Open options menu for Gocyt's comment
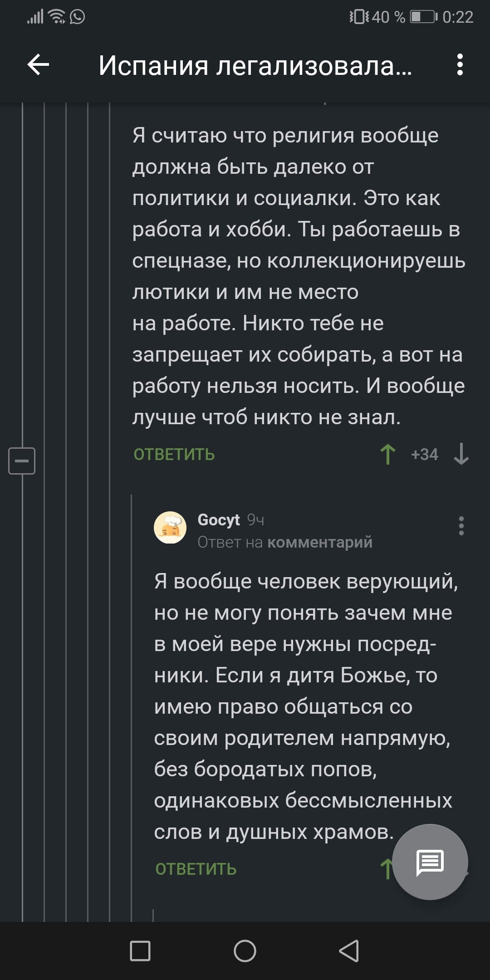This screenshot has width=490, height=980. pos(461,526)
